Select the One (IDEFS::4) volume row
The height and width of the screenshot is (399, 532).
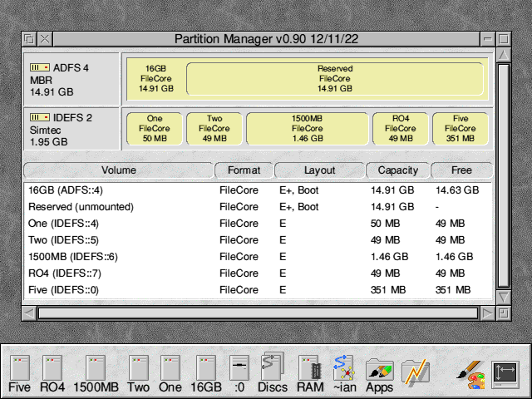pyautogui.click(x=258, y=224)
